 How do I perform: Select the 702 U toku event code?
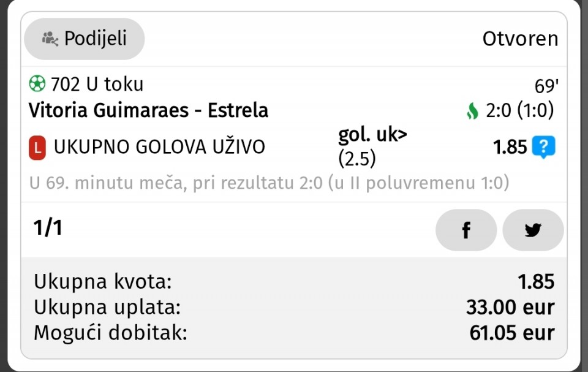(97, 83)
